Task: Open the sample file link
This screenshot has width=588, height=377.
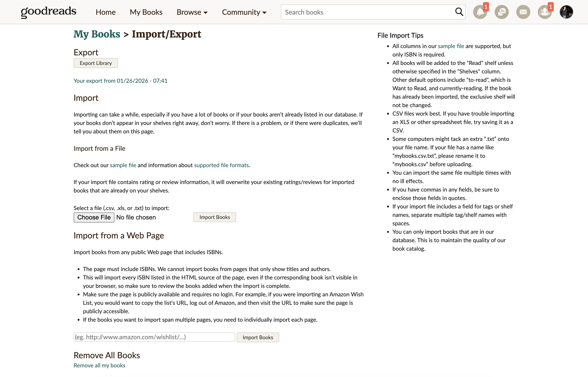Action: [123, 165]
